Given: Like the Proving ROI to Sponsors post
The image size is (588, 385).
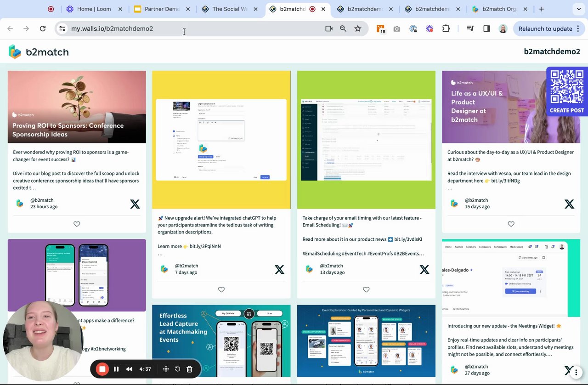Looking at the screenshot, I should click(x=77, y=224).
